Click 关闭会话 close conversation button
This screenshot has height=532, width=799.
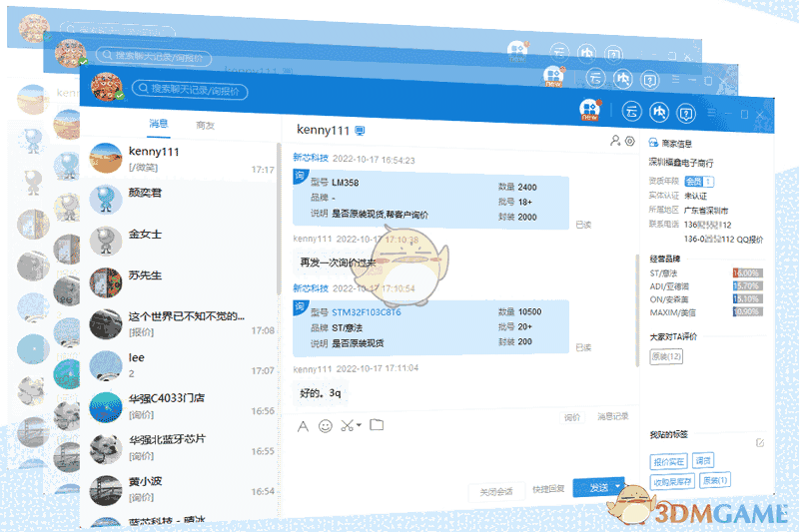495,492
